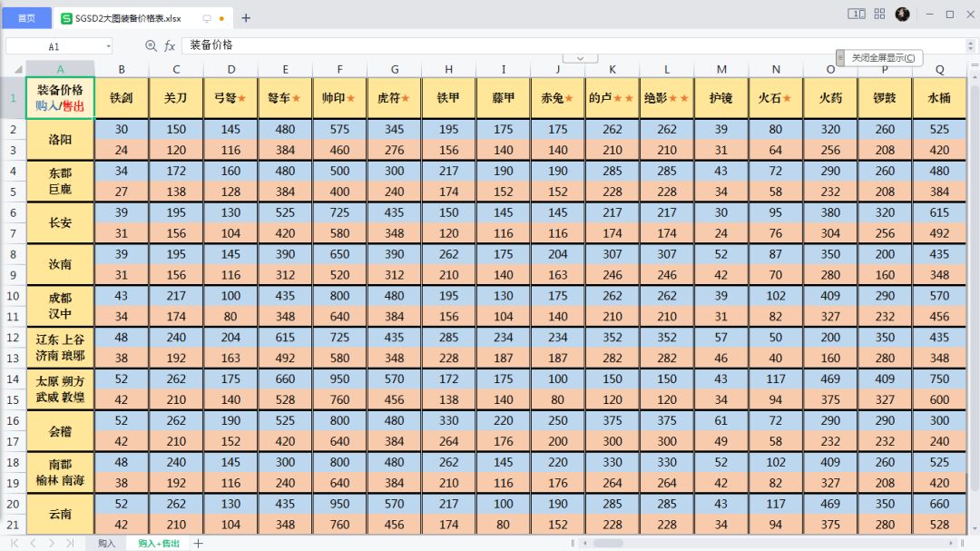Select row 1 header
The height and width of the screenshot is (551, 980).
13,97
